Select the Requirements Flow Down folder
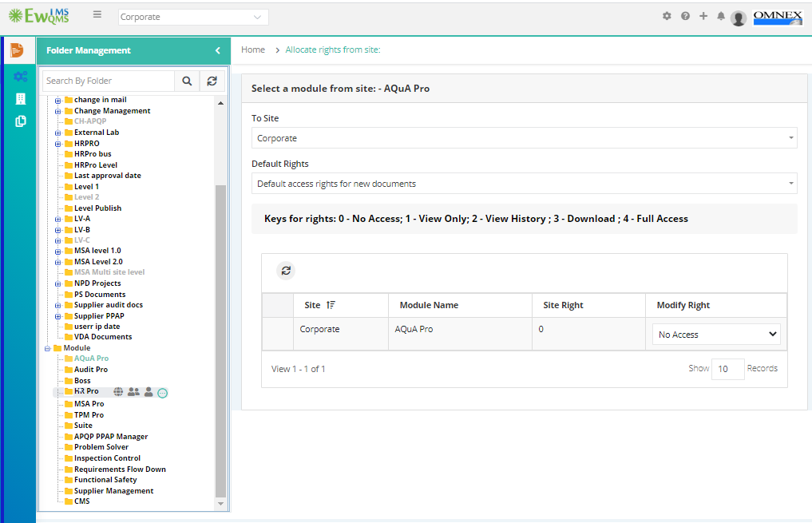 (120, 470)
